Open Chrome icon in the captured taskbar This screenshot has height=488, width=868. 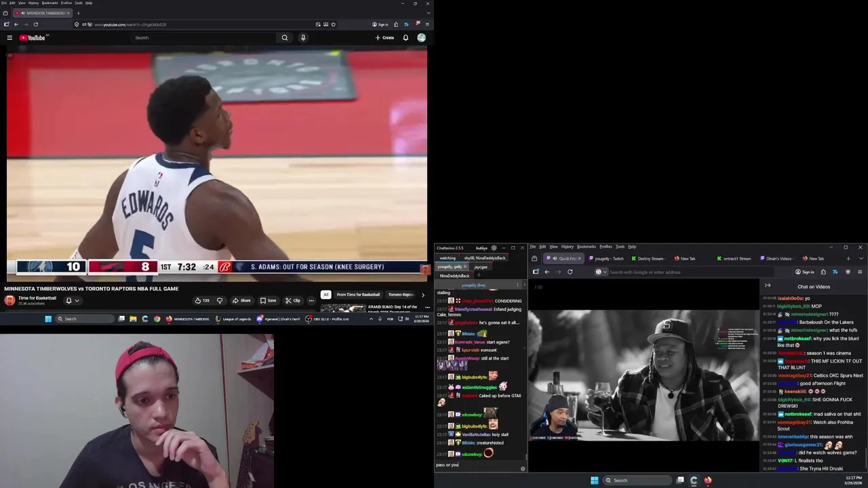click(157, 319)
